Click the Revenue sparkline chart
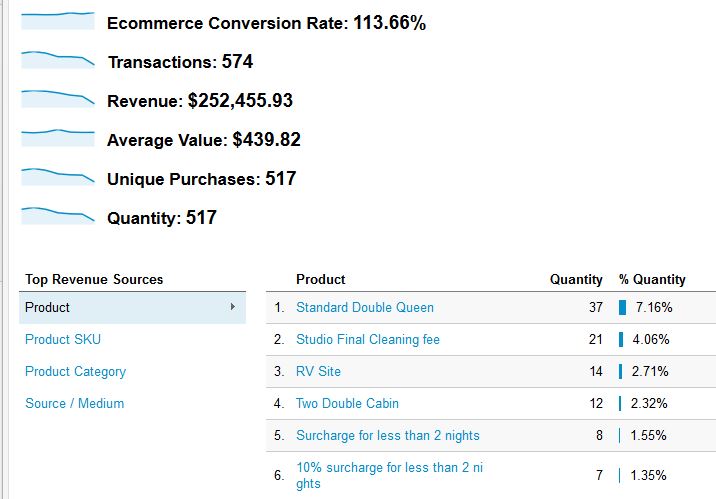 (57, 99)
